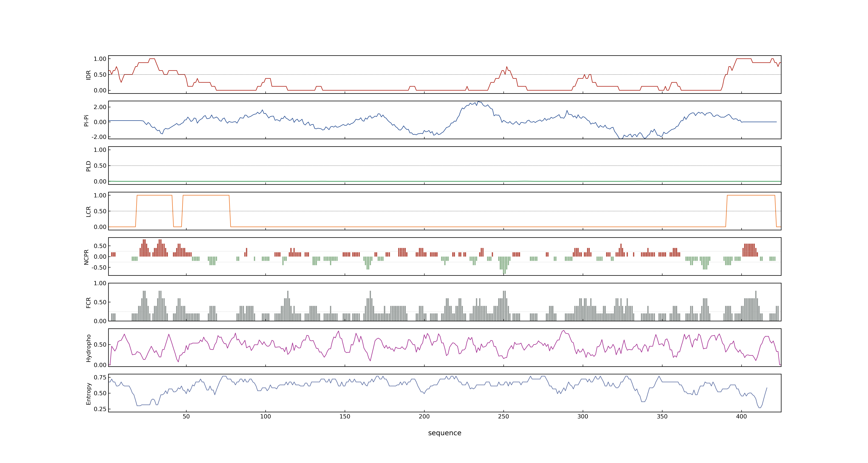868x463 pixels.
Task: Click x-axis tick label 100
Action: [x=266, y=416]
